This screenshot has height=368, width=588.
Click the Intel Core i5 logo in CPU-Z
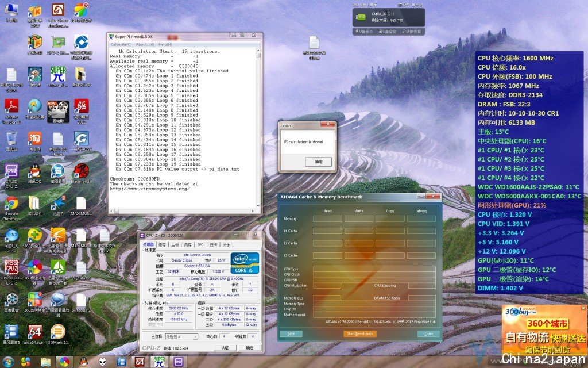pyautogui.click(x=245, y=263)
